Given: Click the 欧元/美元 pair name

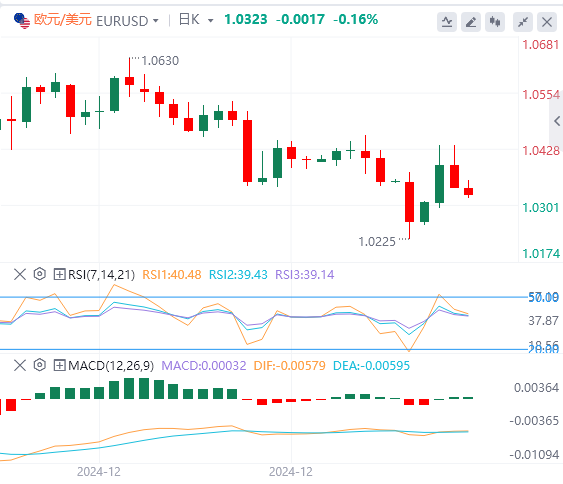Looking at the screenshot, I should (63, 20).
